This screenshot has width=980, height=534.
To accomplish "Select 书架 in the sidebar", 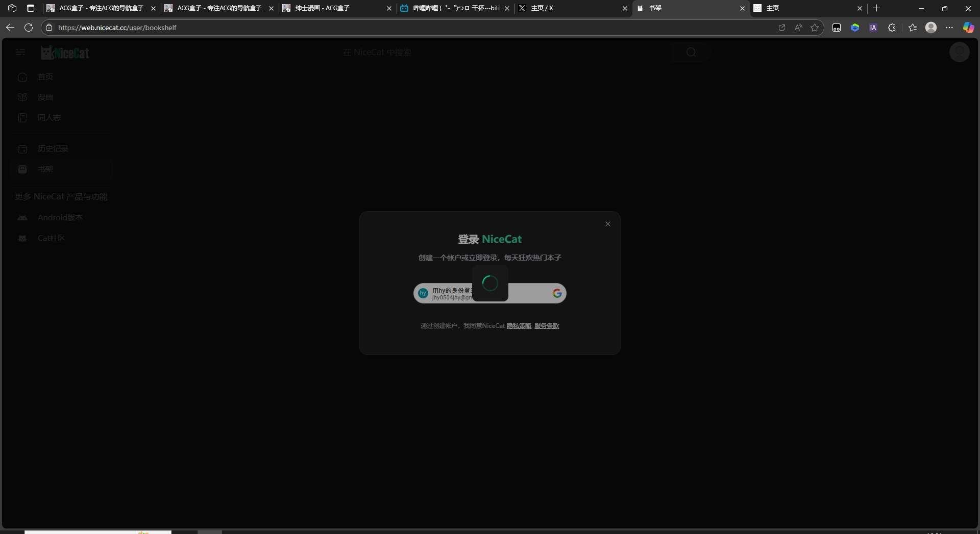I will [61, 169].
